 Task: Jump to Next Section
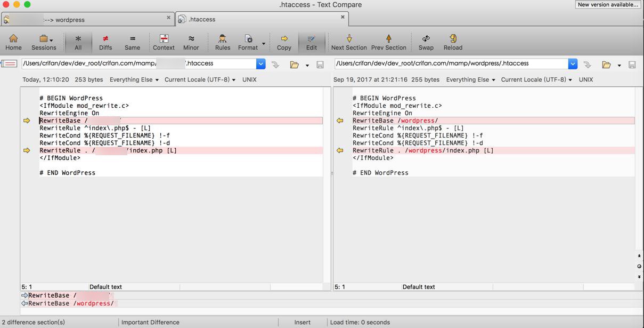[x=349, y=42]
